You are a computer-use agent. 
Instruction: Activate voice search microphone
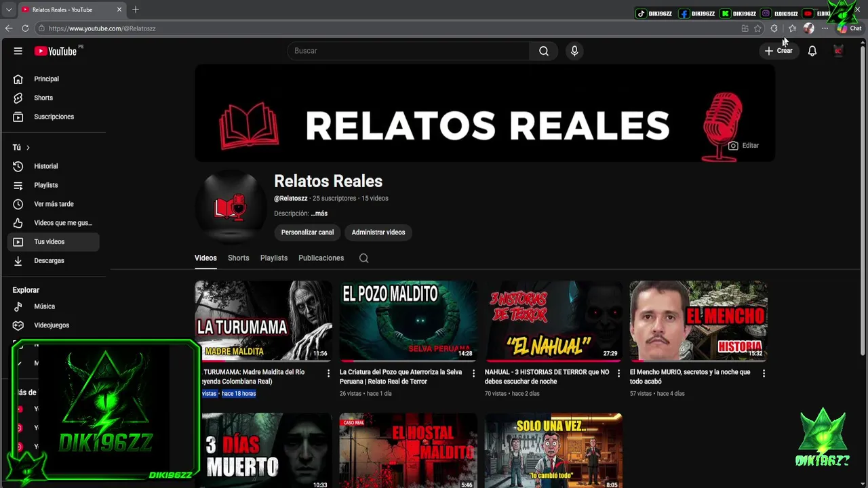coord(574,51)
